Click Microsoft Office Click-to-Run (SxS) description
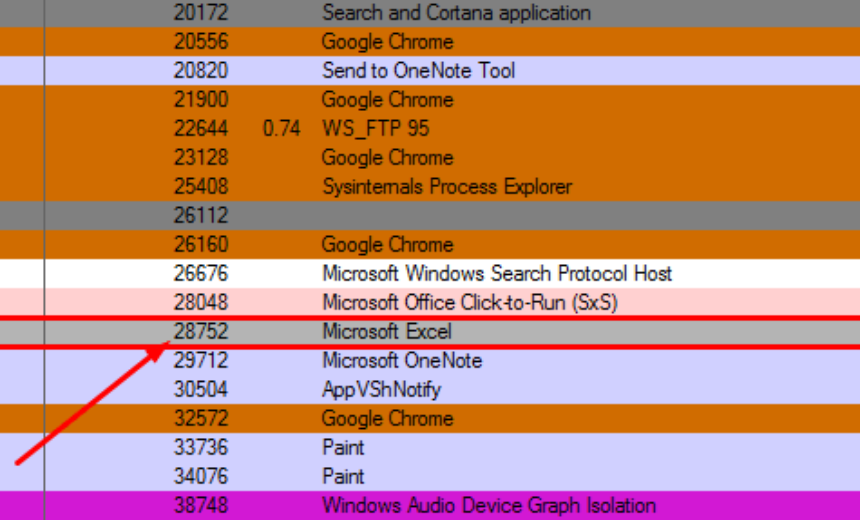860x520 pixels. tap(470, 303)
